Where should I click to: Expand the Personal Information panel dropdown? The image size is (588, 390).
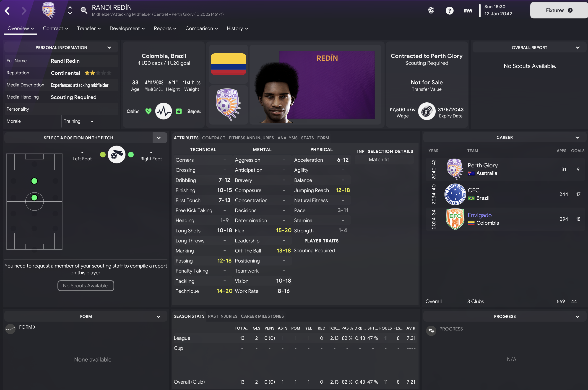tap(109, 47)
